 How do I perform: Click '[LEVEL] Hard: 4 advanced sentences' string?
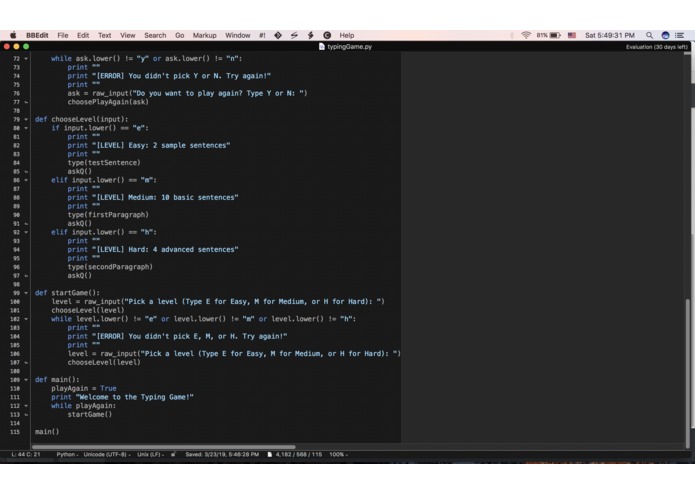165,249
